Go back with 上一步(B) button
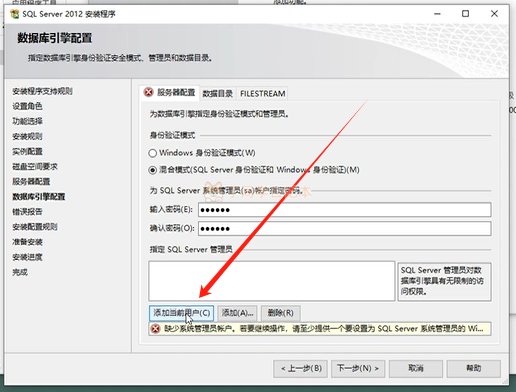This screenshot has width=516, height=392. [x=301, y=368]
